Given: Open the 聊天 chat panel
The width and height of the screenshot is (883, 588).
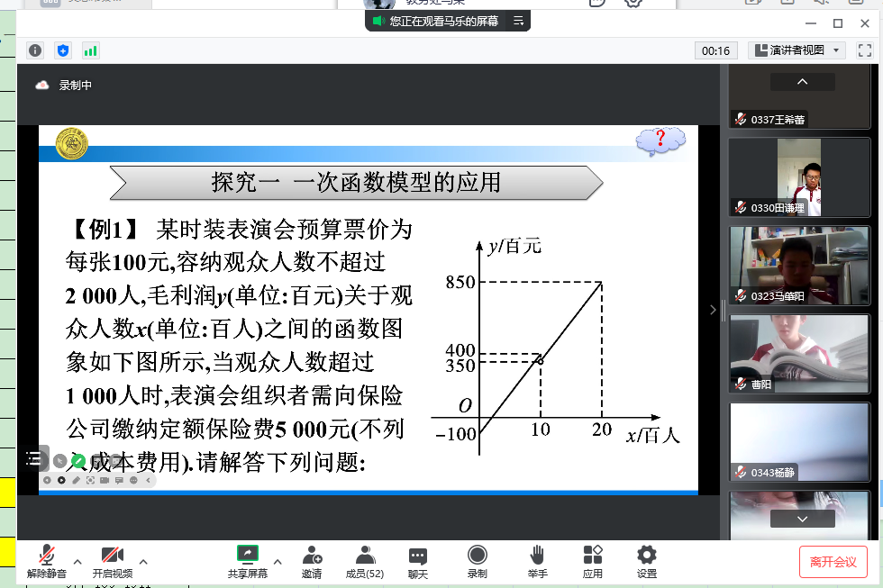Looking at the screenshot, I should point(417,561).
